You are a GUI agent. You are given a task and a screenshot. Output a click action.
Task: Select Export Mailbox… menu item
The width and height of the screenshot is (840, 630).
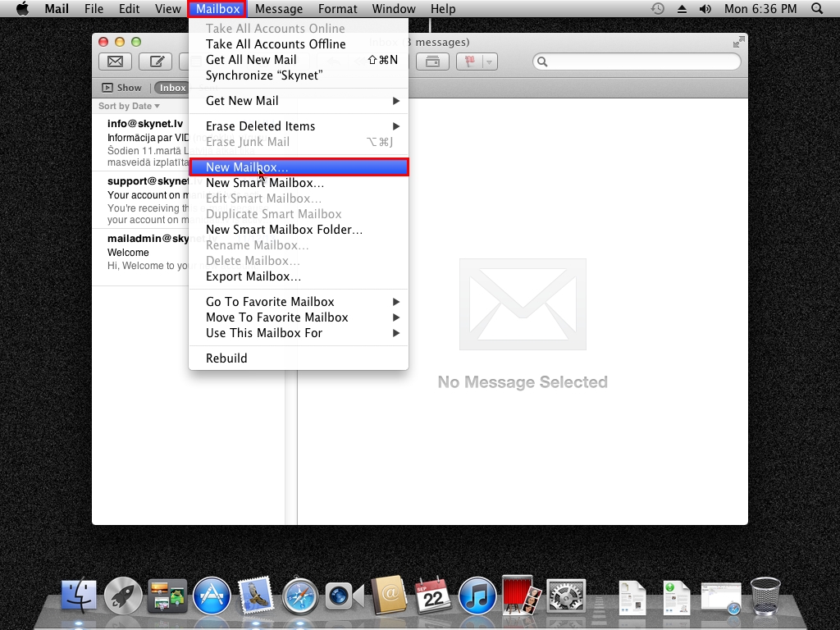coord(253,276)
